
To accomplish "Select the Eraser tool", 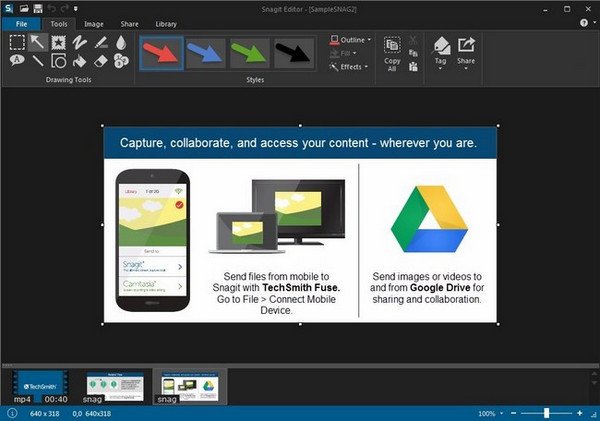I will 100,60.
